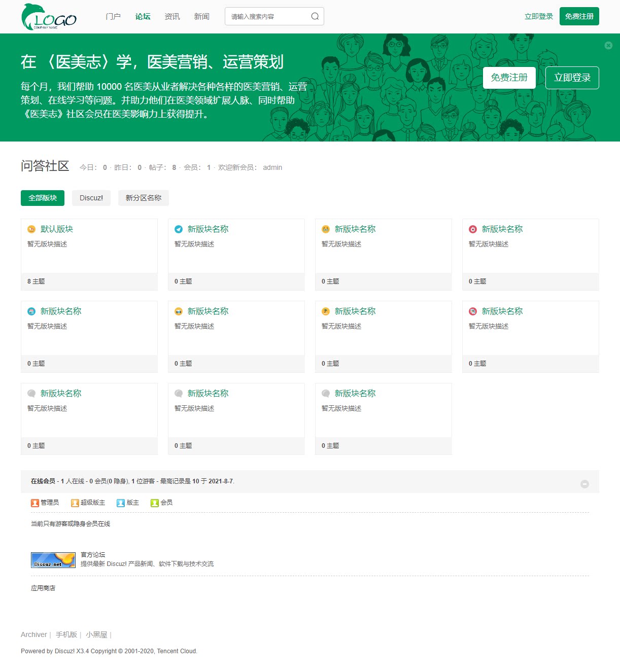Click the 免费注册 banner button
This screenshot has width=620, height=672.
click(509, 78)
